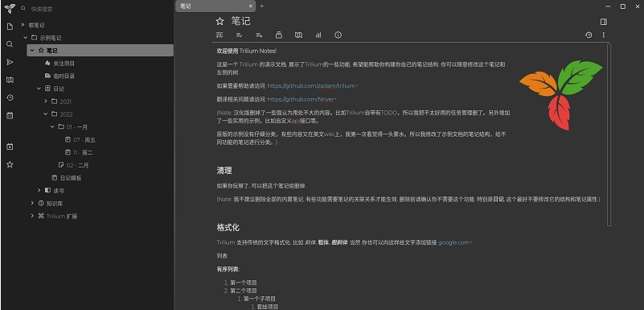Open the Owned Attributes ribbon icon
644x310 pixels.
click(x=240, y=35)
